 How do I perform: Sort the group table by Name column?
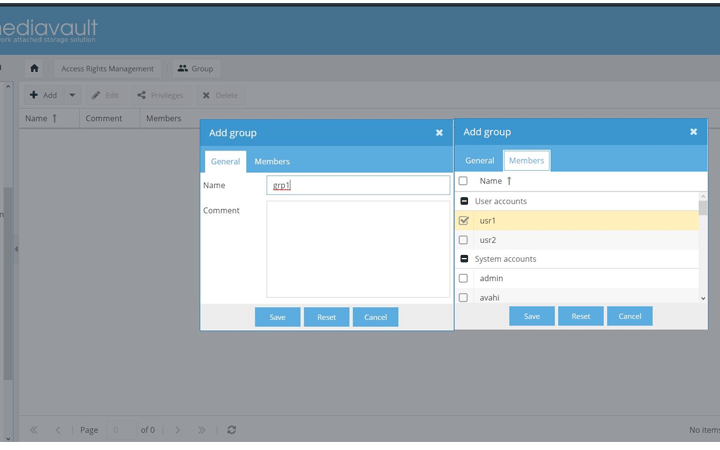(x=50, y=118)
